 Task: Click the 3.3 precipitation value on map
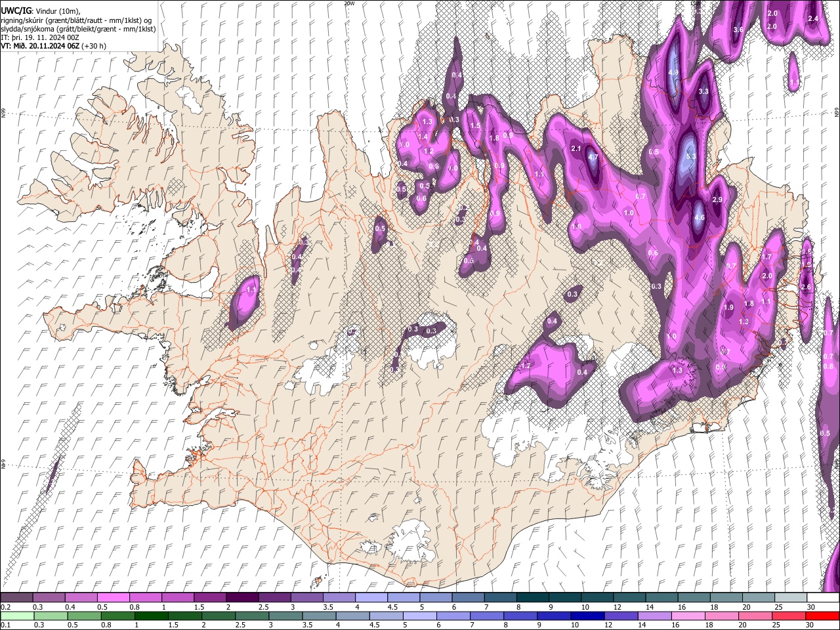(703, 91)
